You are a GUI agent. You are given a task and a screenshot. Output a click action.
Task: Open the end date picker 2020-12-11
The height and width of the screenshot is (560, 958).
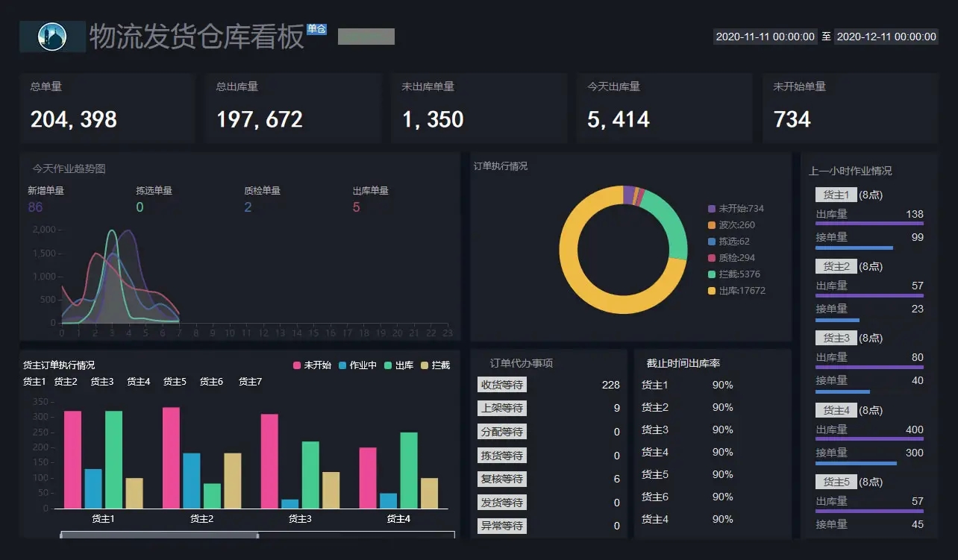click(886, 36)
